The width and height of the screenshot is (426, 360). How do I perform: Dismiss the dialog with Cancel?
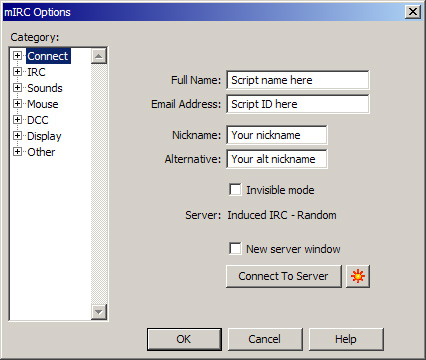pyautogui.click(x=265, y=339)
